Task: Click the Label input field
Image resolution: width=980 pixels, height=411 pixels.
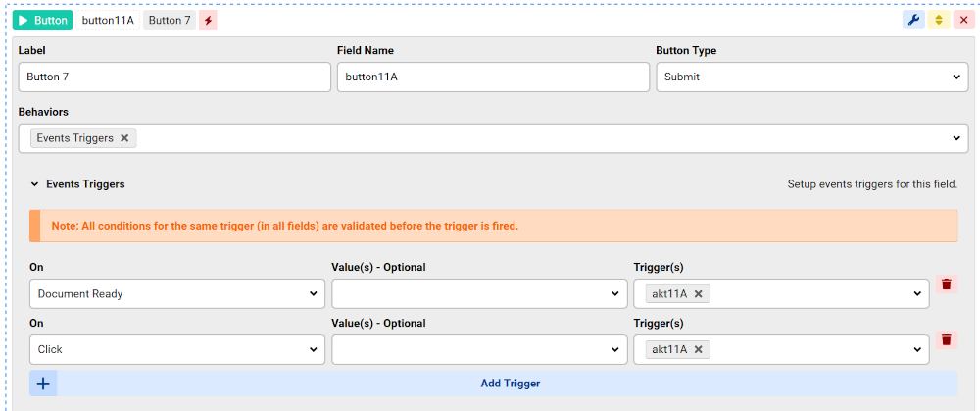Action: click(x=174, y=77)
